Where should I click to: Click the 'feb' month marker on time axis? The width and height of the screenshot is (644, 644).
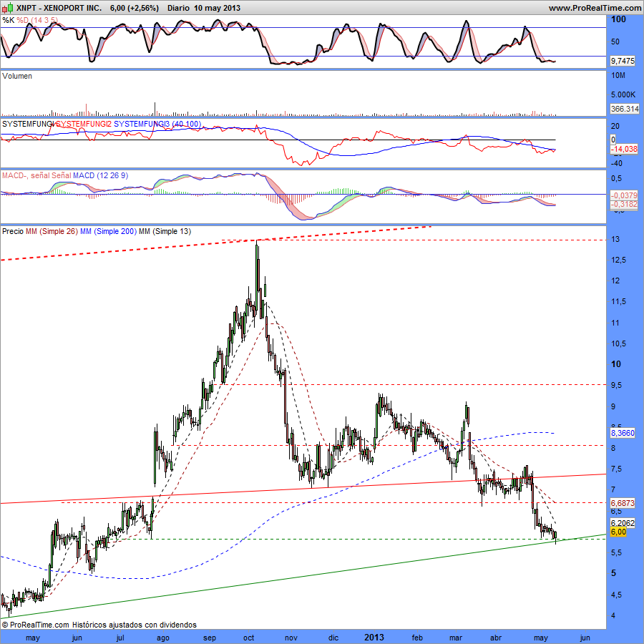417,638
